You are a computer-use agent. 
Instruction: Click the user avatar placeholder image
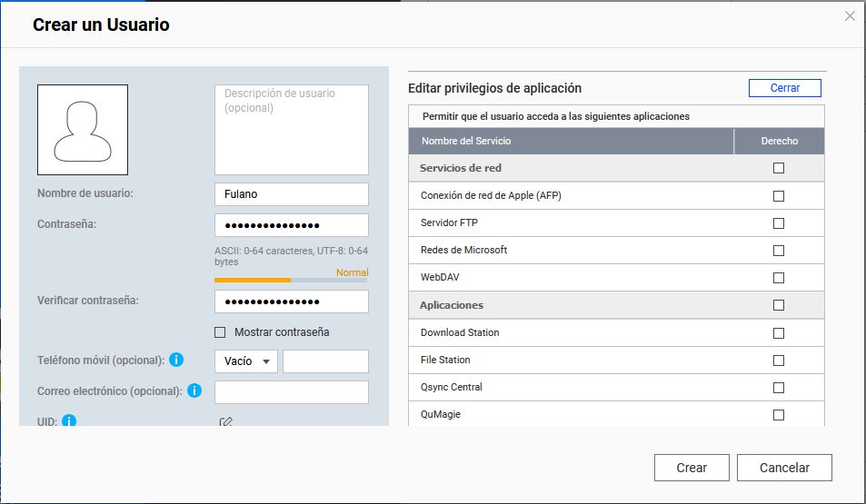(x=83, y=130)
